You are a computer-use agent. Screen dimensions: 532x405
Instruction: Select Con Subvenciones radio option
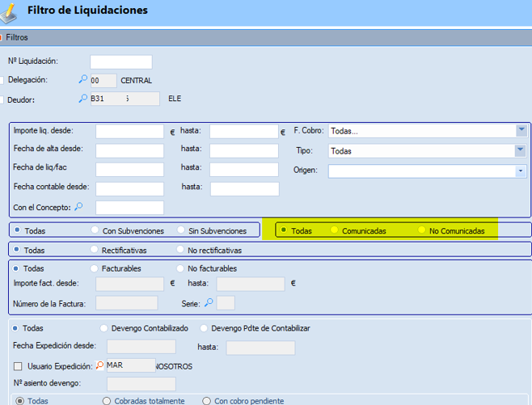[95, 230]
